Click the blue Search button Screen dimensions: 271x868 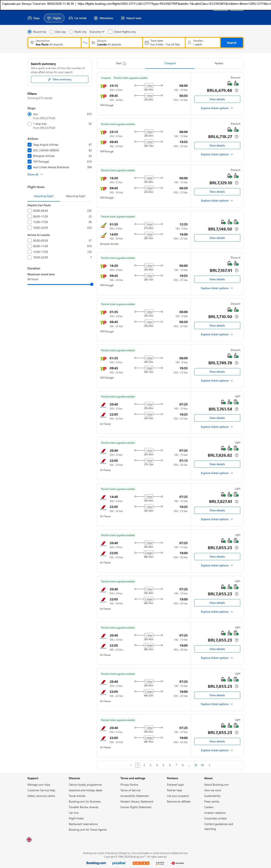point(232,43)
